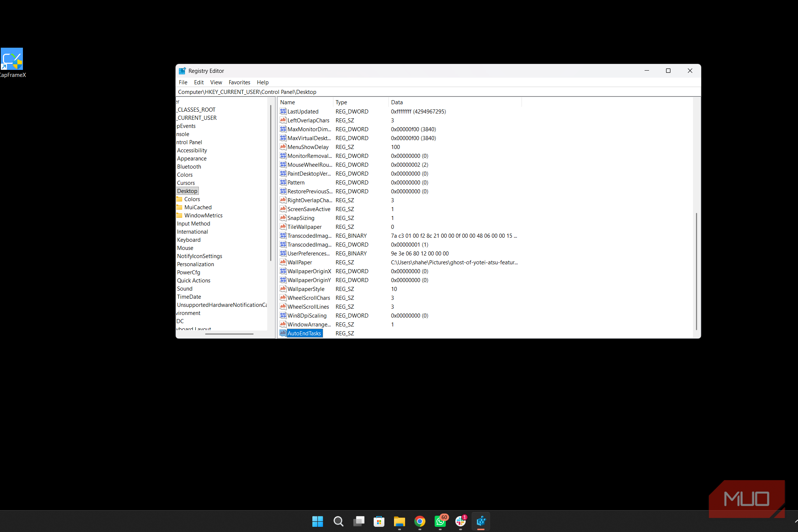Image resolution: width=798 pixels, height=532 pixels.
Task: Click the MouseWheelRou value icon
Action: [x=283, y=165]
